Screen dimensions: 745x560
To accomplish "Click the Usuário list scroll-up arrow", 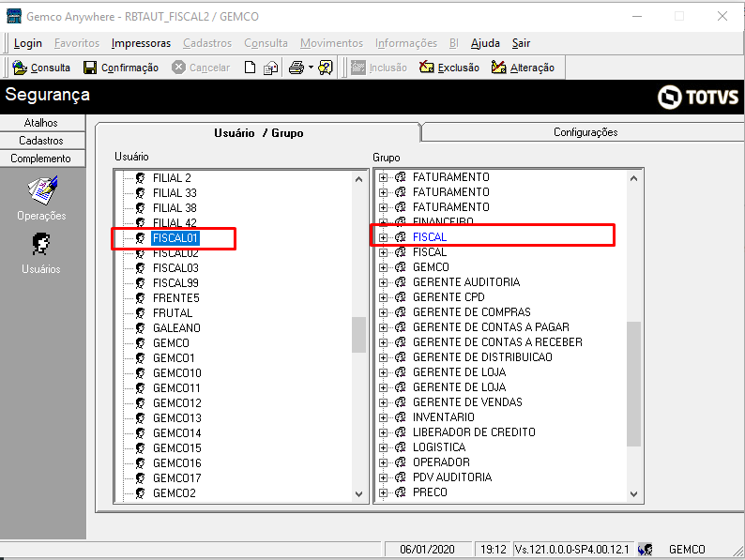I will tap(358, 179).
